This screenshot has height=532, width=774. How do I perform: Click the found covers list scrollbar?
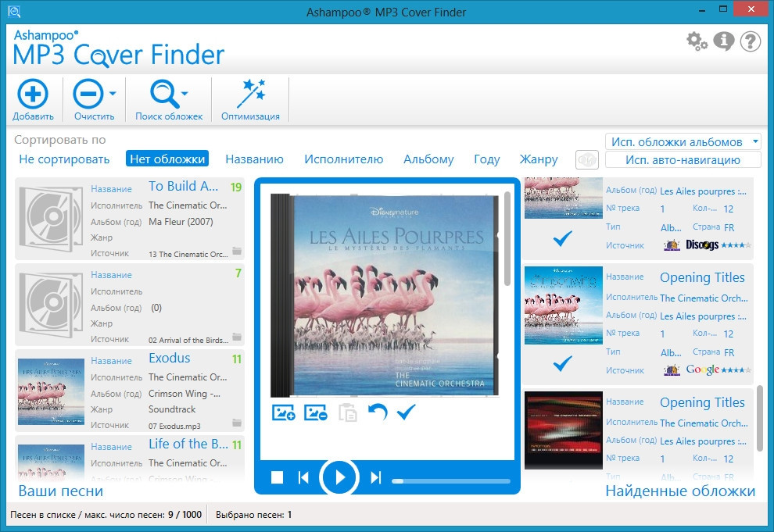(x=760, y=418)
